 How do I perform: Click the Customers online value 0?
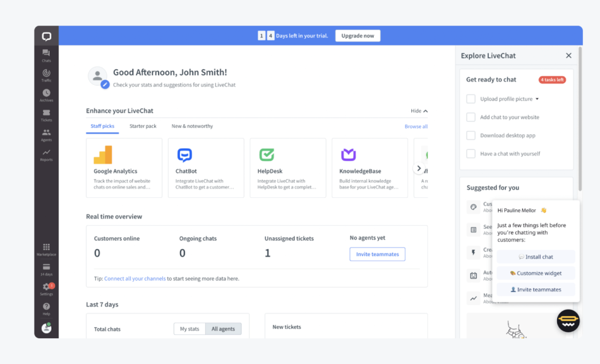[97, 253]
